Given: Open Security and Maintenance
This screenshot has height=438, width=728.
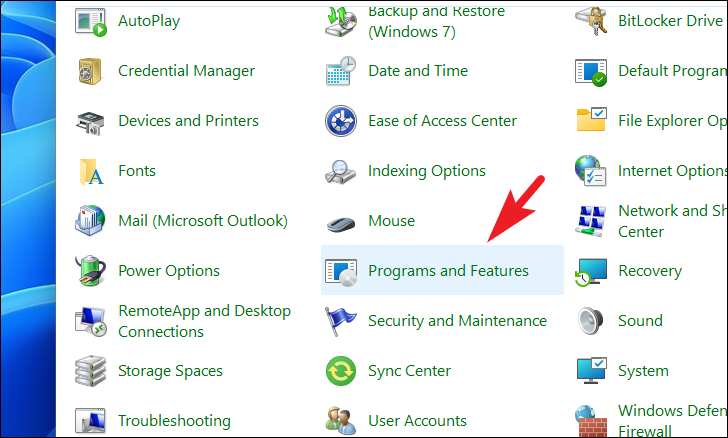Looking at the screenshot, I should pos(457,321).
